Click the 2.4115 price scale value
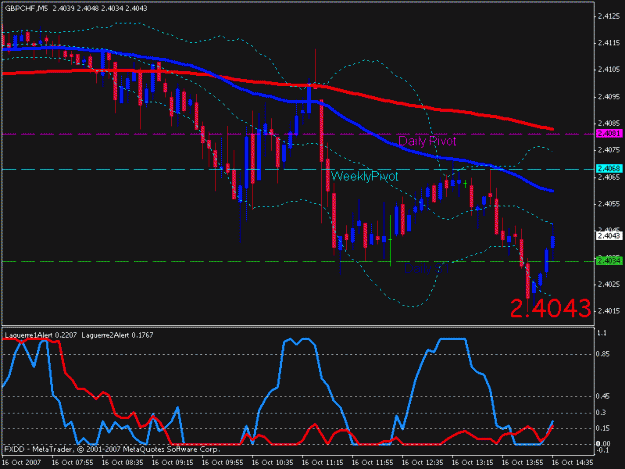 (609, 43)
